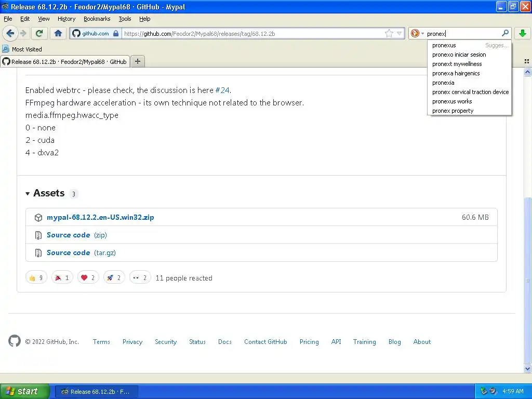
Task: Select suggestion 'pronexus works'
Action: (470, 101)
